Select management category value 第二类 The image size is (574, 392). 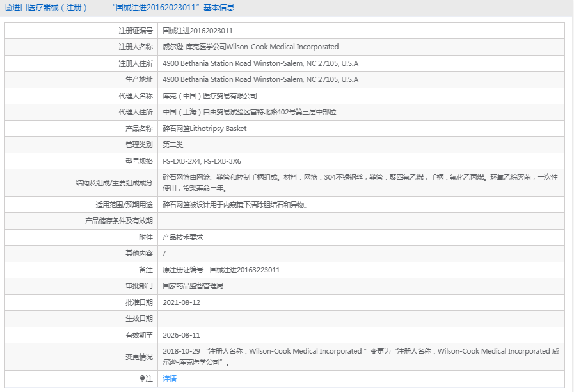click(x=173, y=145)
